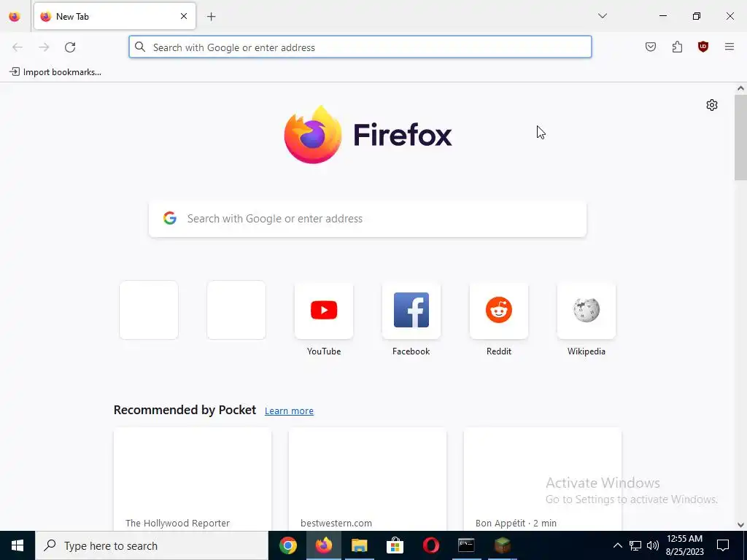Save to Pocket toolbar icon
Viewport: 747px width, 560px height.
(650, 47)
